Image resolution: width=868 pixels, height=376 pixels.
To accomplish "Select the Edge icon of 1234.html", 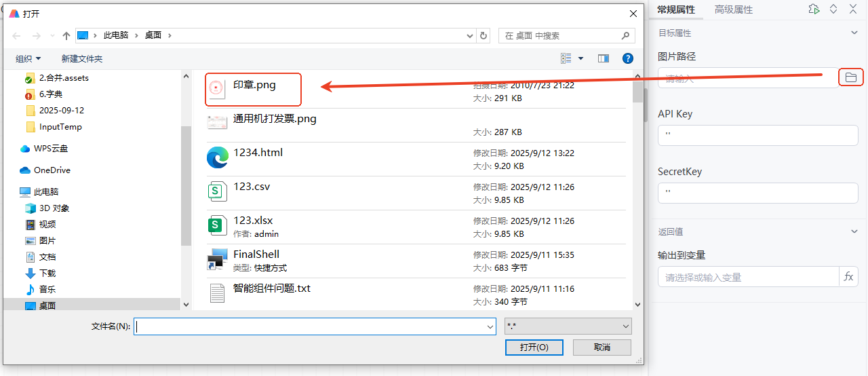I will pyautogui.click(x=217, y=157).
